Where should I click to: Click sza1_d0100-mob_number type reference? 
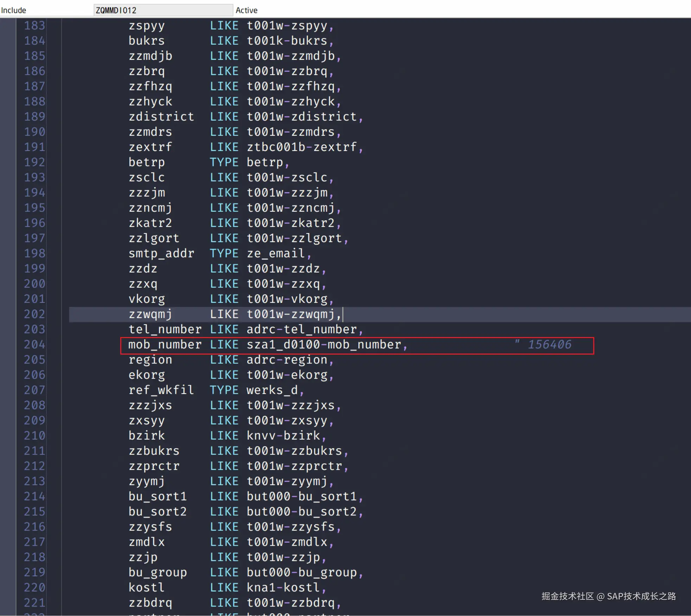coord(324,344)
